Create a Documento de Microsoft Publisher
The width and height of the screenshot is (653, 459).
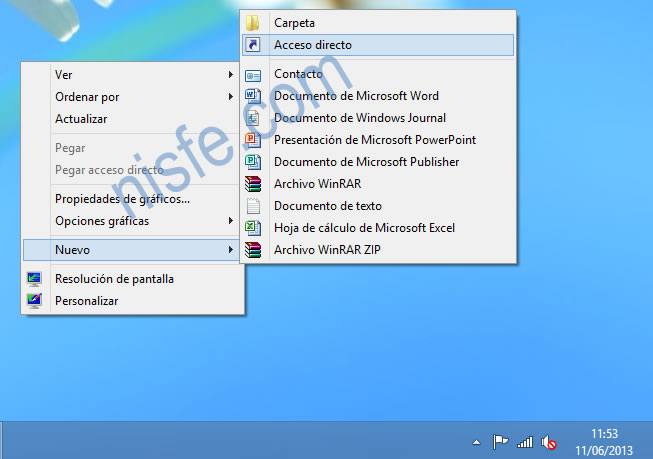pos(378,162)
